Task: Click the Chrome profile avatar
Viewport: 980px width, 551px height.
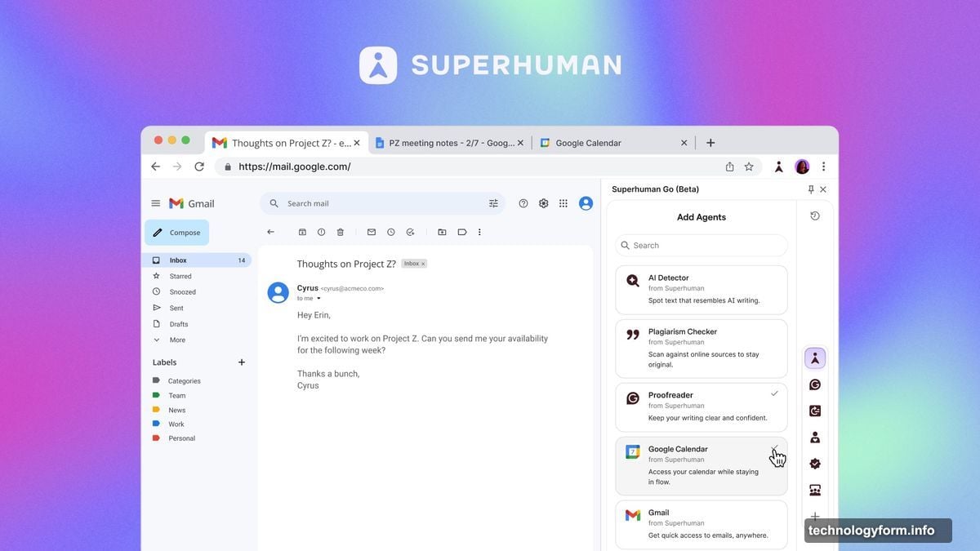Action: point(802,167)
